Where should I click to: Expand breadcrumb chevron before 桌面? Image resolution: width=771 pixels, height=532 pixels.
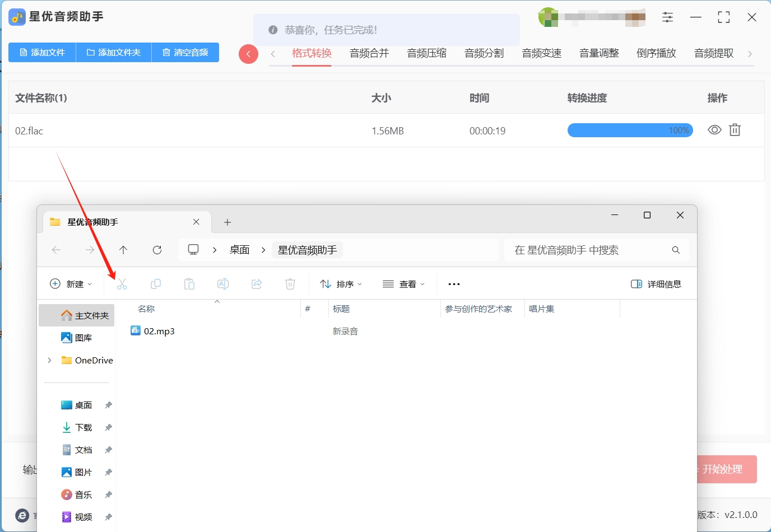[x=215, y=250]
